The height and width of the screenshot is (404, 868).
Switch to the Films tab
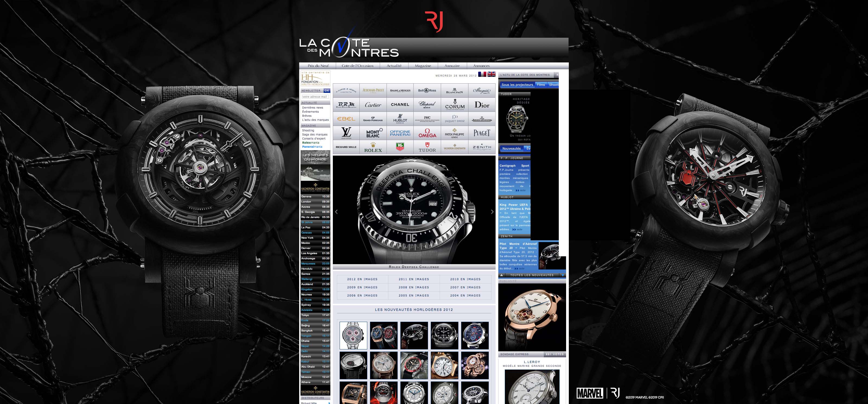pyautogui.click(x=541, y=85)
